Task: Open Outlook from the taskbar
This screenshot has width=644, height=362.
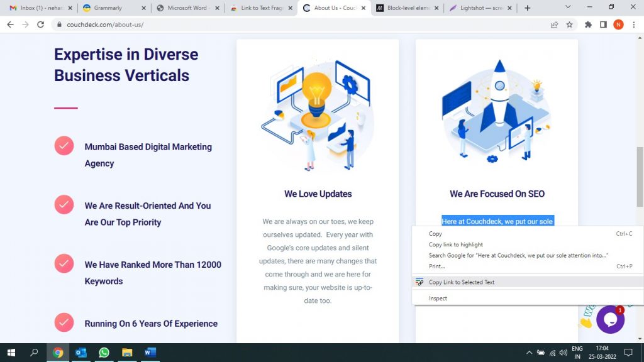Action: tap(81, 353)
